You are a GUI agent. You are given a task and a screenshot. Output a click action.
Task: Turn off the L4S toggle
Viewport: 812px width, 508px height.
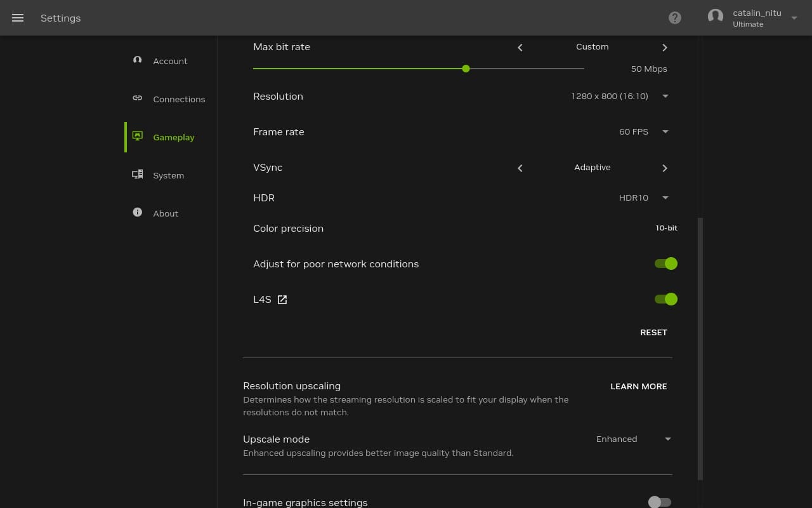(x=665, y=299)
